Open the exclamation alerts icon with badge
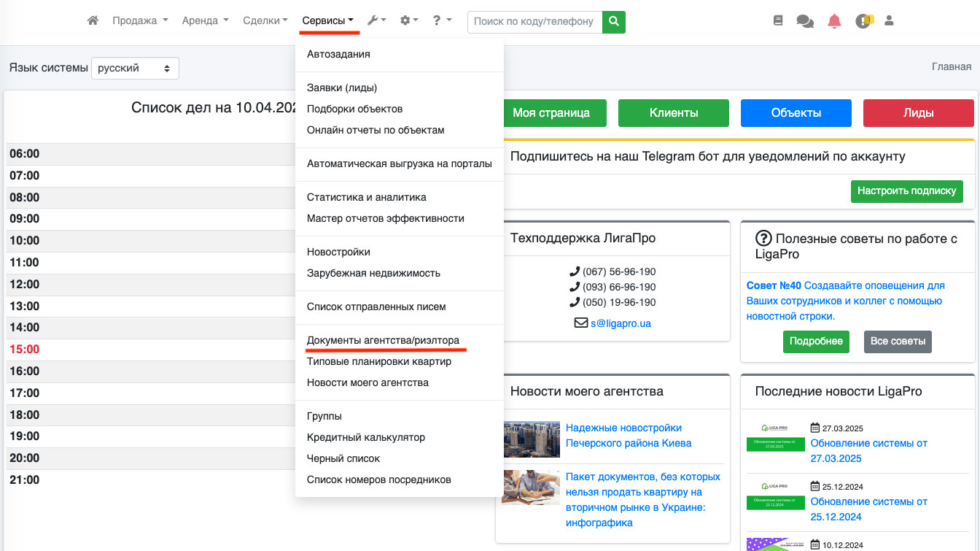Image resolution: width=980 pixels, height=551 pixels. pos(863,21)
